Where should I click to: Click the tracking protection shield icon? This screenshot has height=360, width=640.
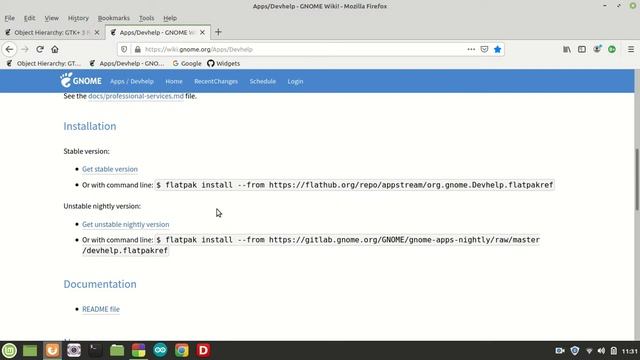click(124, 49)
